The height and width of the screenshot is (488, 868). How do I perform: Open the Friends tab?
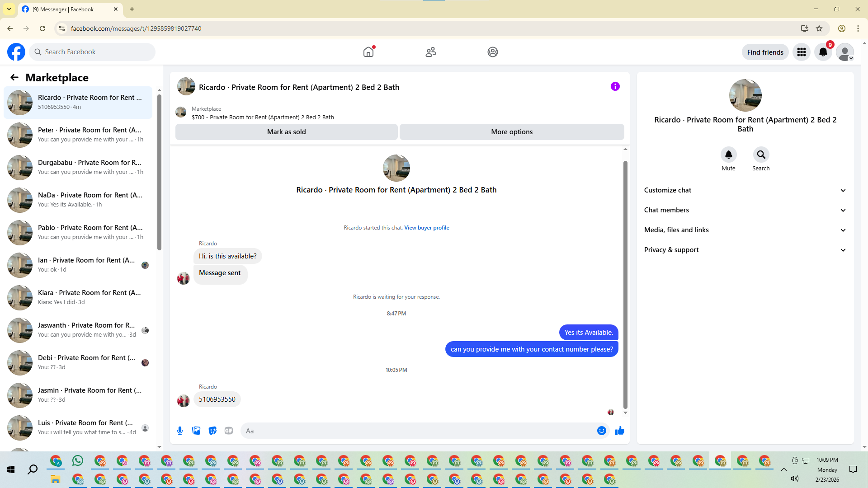(430, 52)
